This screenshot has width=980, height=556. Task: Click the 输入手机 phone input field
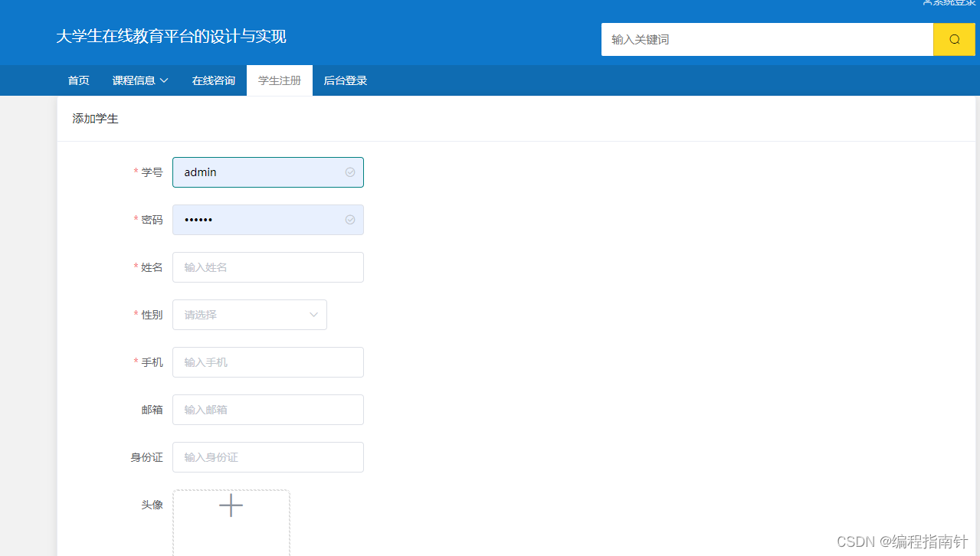click(267, 361)
